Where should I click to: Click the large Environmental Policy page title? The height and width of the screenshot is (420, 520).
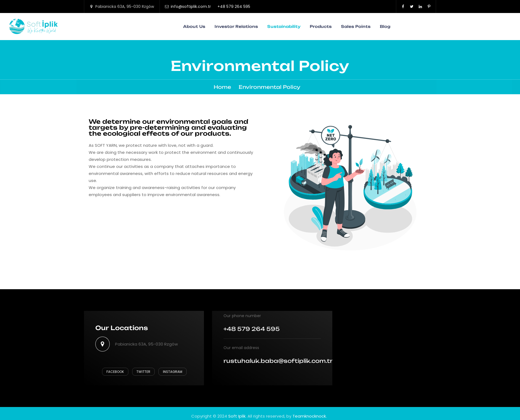point(260,66)
